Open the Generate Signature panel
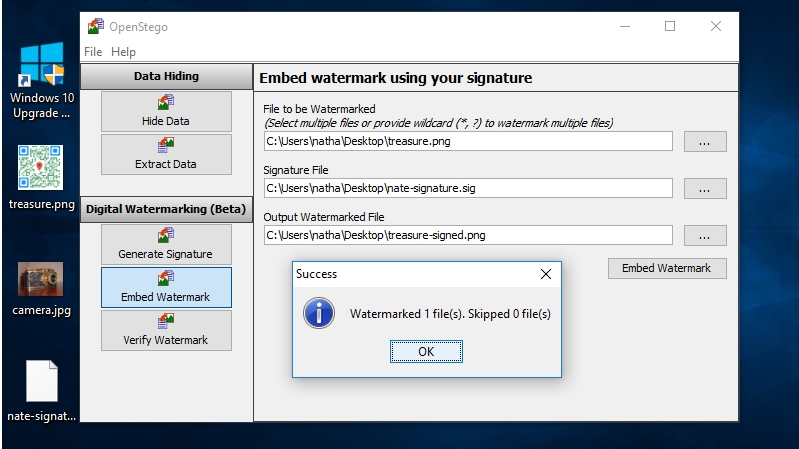Viewport: 799px width, 449px height. 166,244
